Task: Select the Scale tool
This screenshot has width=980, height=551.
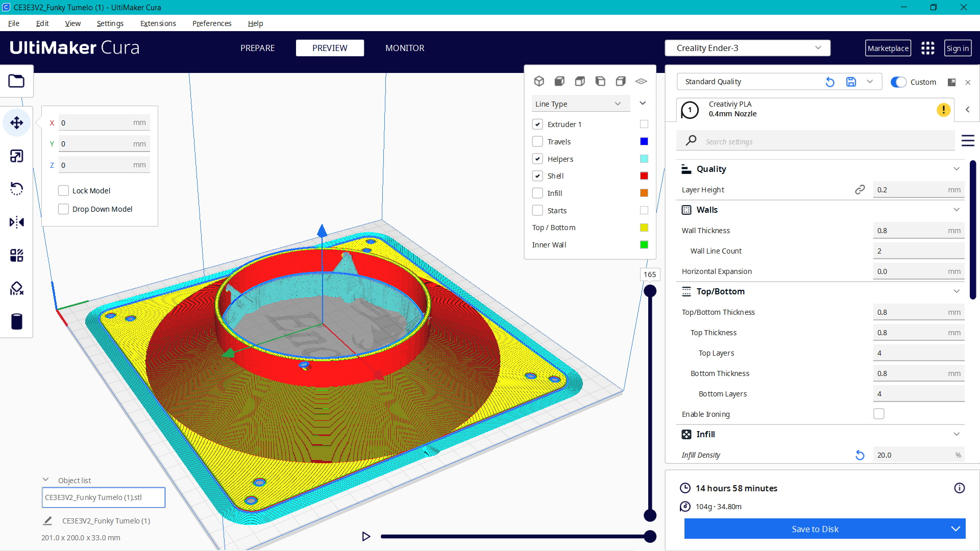Action: [x=17, y=156]
